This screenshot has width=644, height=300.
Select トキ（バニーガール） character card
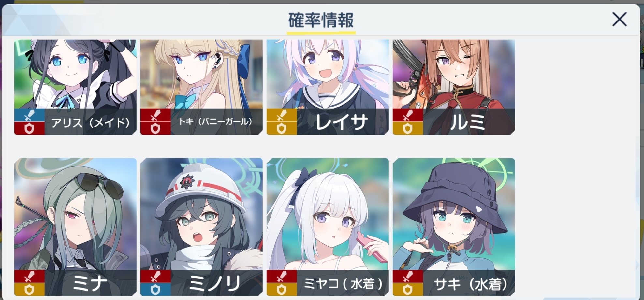(x=201, y=87)
